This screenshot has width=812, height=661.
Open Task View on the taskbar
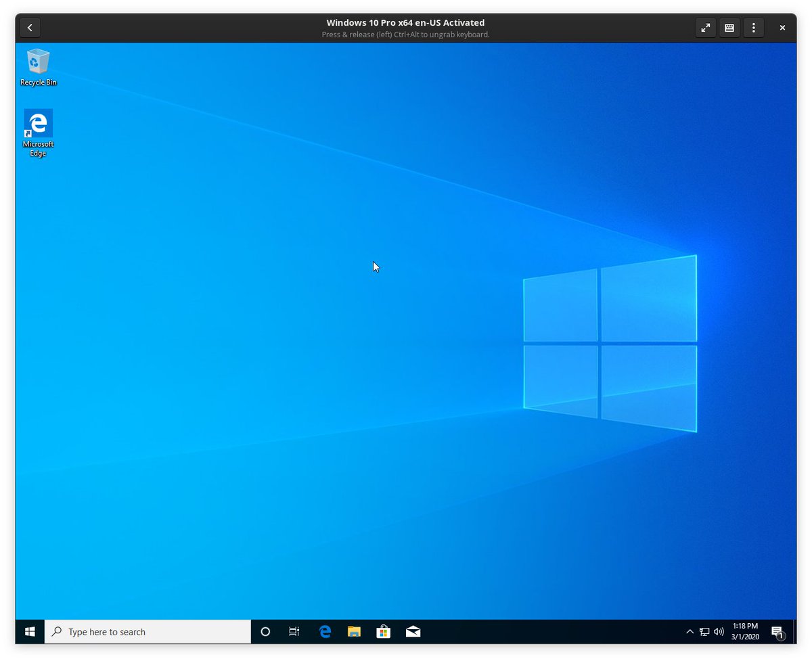point(294,632)
